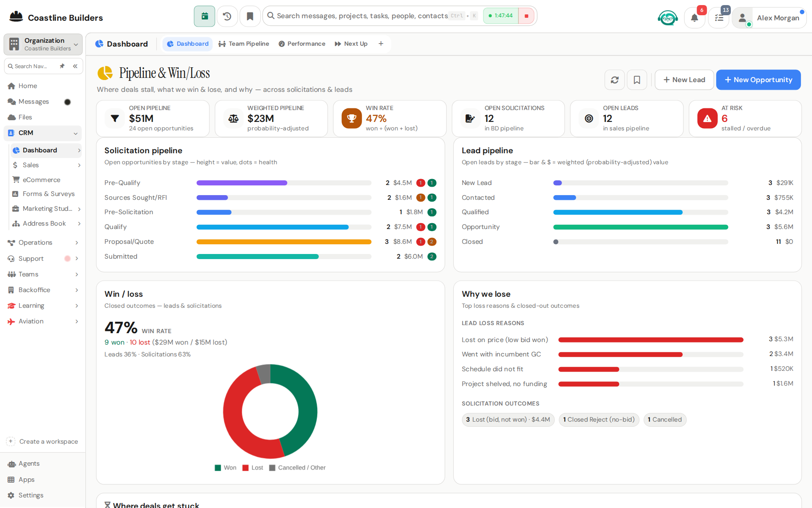Click Create a workspace
Image resolution: width=812 pixels, height=508 pixels.
pos(43,441)
